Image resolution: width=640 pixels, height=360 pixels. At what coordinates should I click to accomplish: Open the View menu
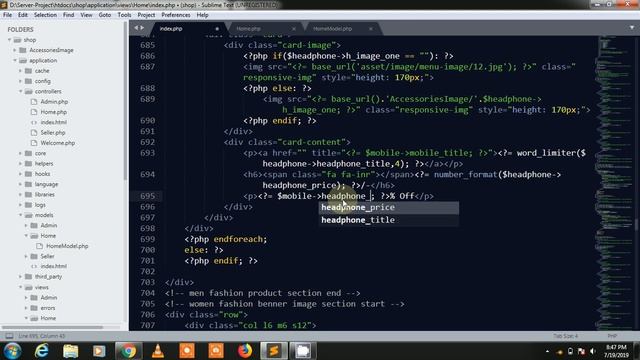(86, 15)
